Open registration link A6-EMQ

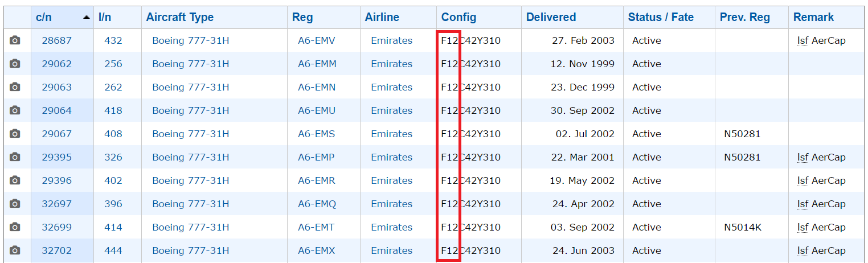(317, 204)
